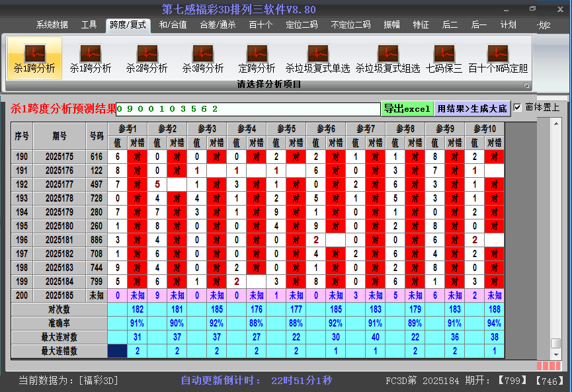
Task: Click the 自动更新倒计时 countdown text
Action: [257, 381]
